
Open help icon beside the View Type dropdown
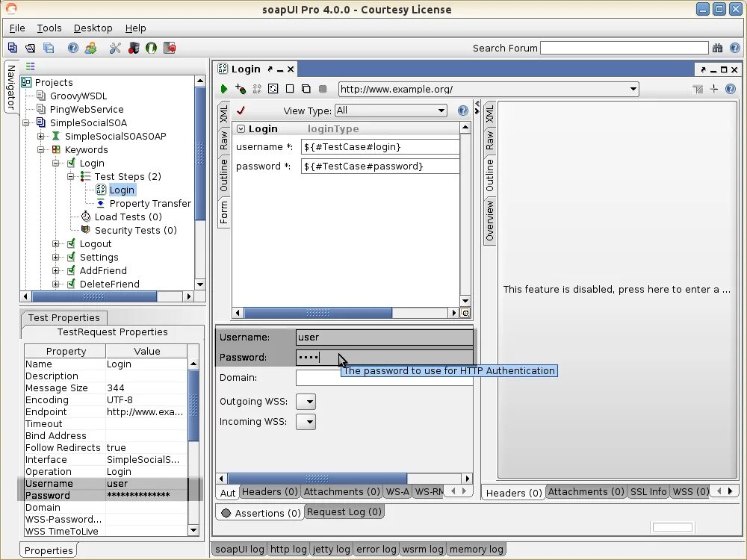(462, 111)
